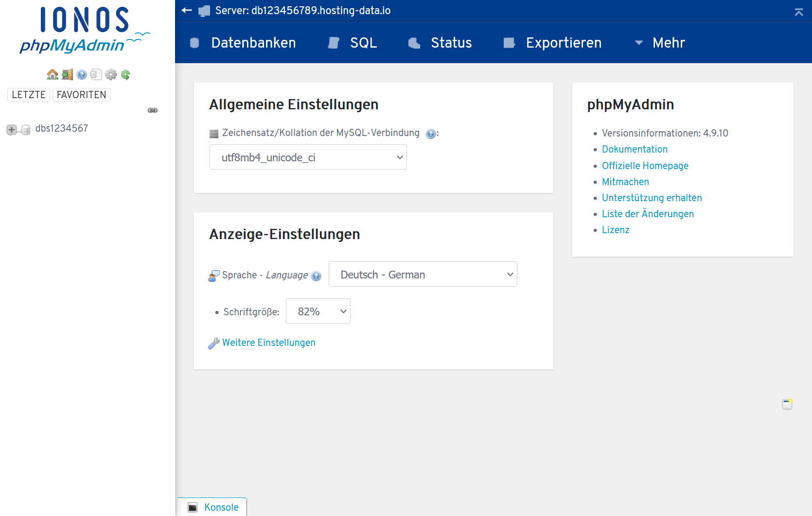Click the phpMyAdmin panel heading
The image size is (812, 516).
coord(631,104)
